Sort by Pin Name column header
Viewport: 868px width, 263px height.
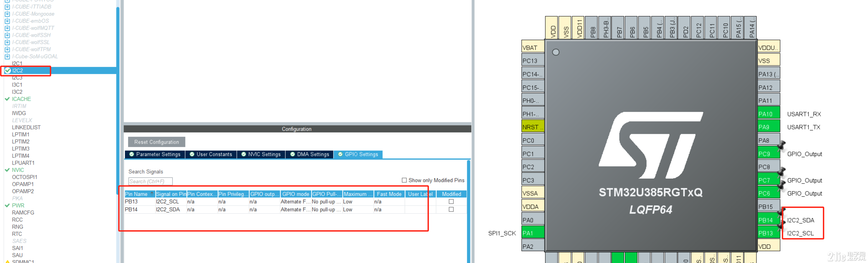pyautogui.click(x=139, y=194)
